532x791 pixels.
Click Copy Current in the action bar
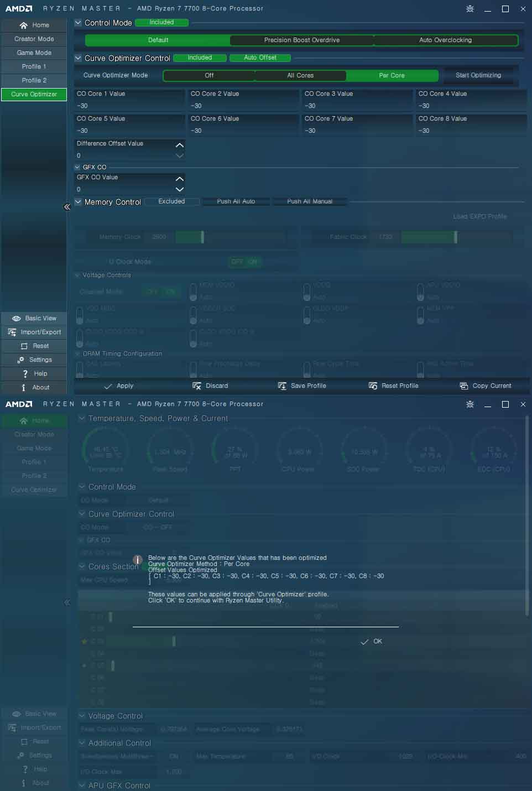(x=486, y=386)
